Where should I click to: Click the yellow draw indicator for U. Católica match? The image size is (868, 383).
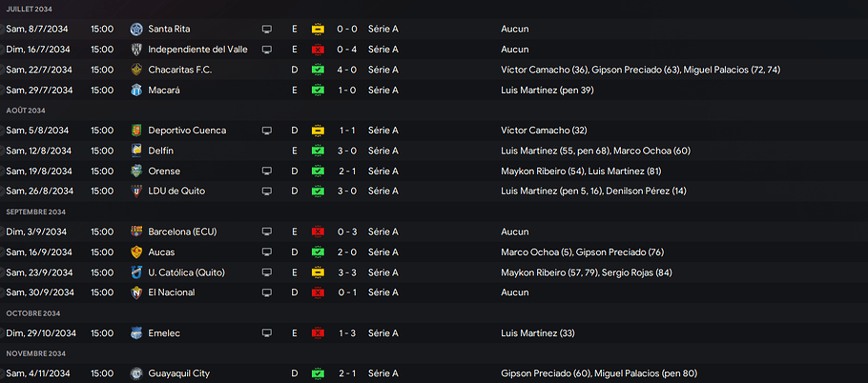click(x=318, y=272)
